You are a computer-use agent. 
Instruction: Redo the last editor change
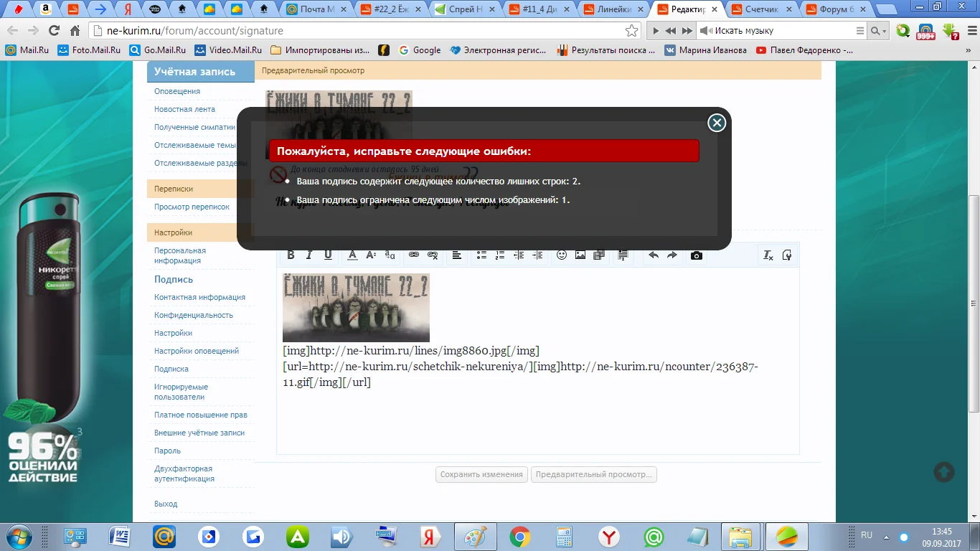[x=672, y=255]
